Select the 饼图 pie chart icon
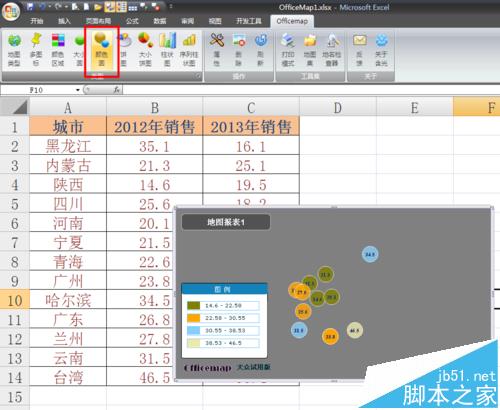This screenshot has height=410, width=500. pyautogui.click(x=124, y=50)
